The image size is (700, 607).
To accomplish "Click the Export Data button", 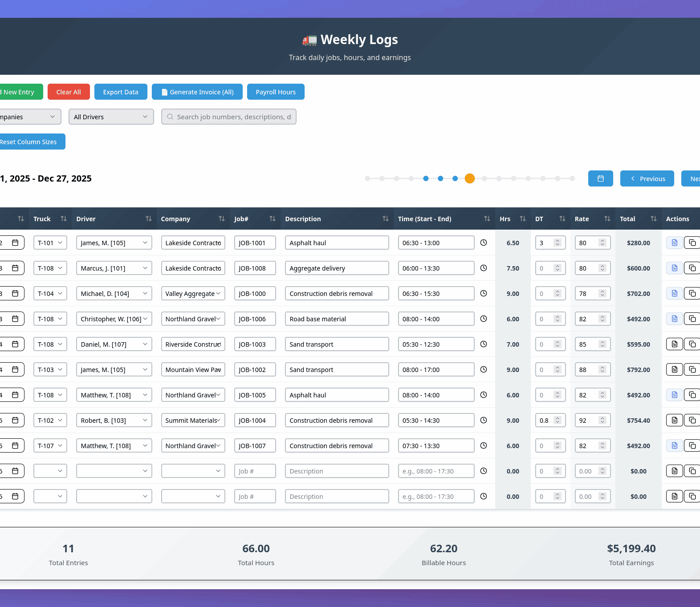I will 121,92.
